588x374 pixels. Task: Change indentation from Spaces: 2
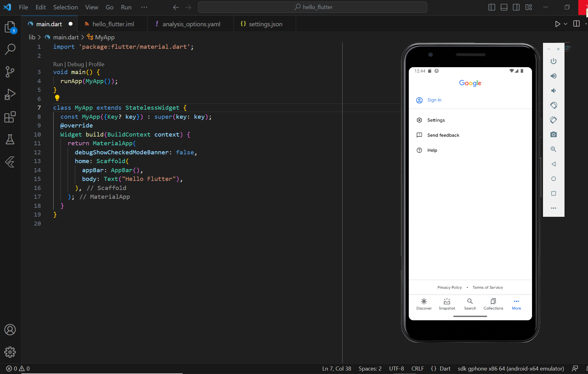pos(370,369)
